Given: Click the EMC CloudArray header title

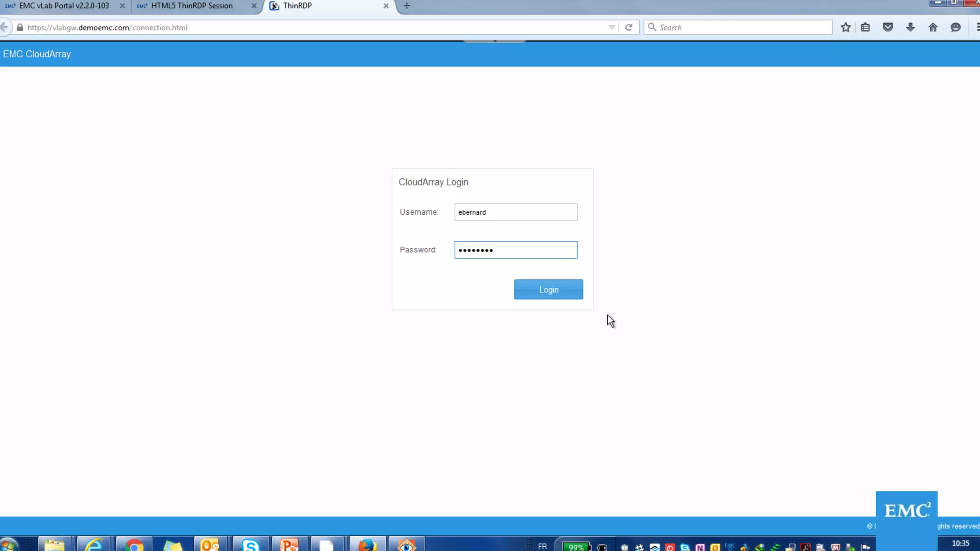Looking at the screenshot, I should (37, 54).
